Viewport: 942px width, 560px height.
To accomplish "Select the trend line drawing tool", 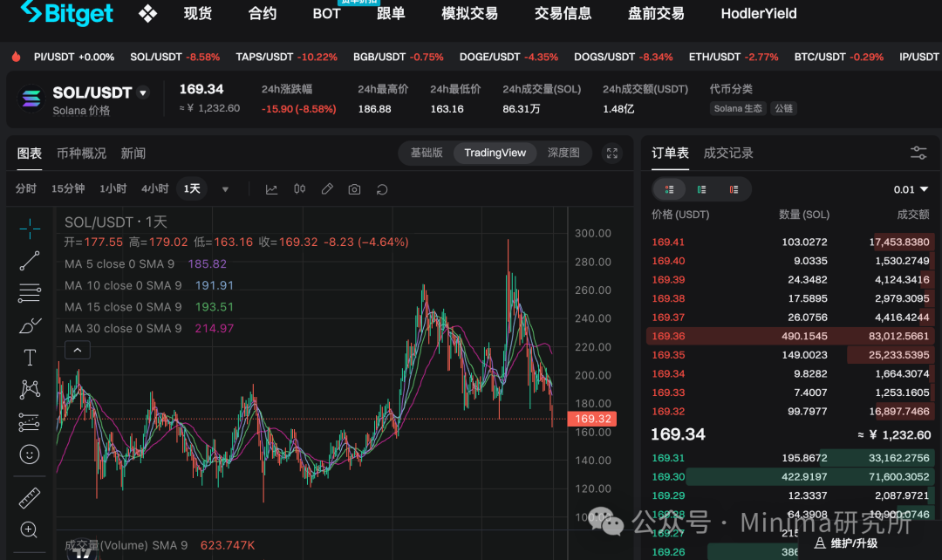I will coord(30,260).
